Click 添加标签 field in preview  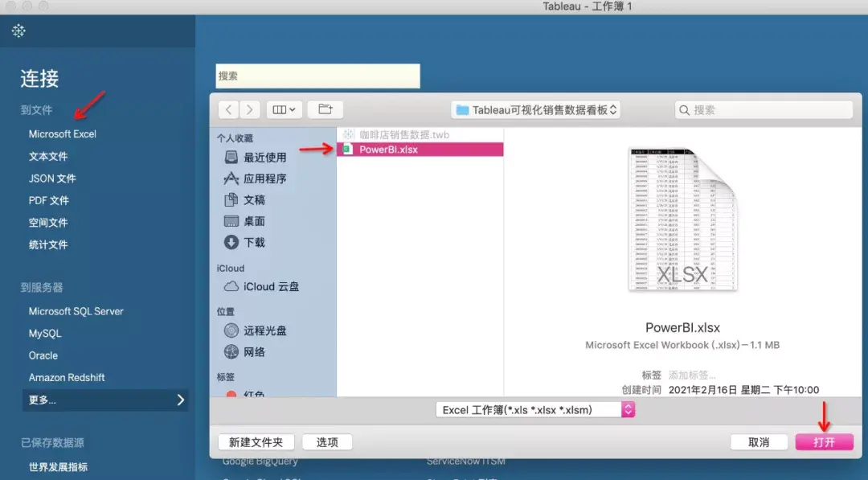point(692,375)
